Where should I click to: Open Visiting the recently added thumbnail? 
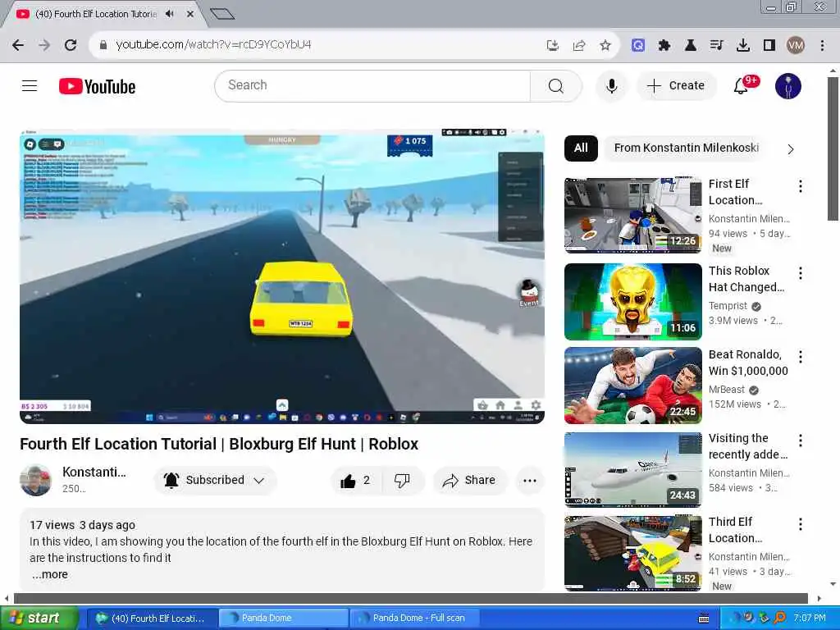point(632,469)
